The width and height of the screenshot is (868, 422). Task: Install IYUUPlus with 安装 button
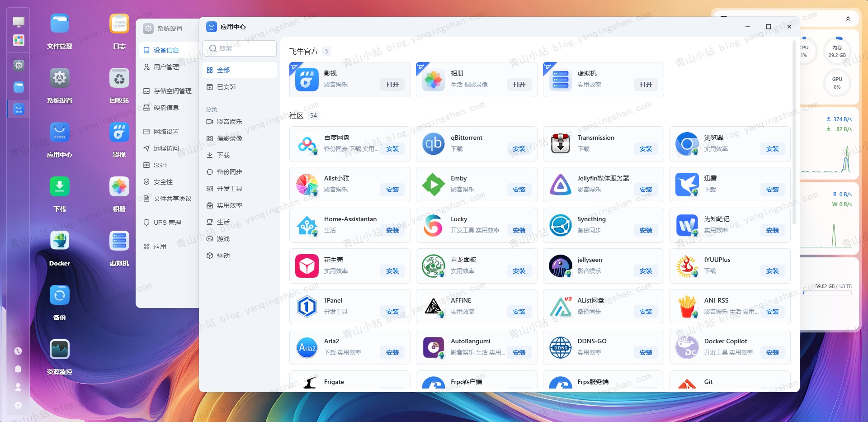click(x=772, y=271)
